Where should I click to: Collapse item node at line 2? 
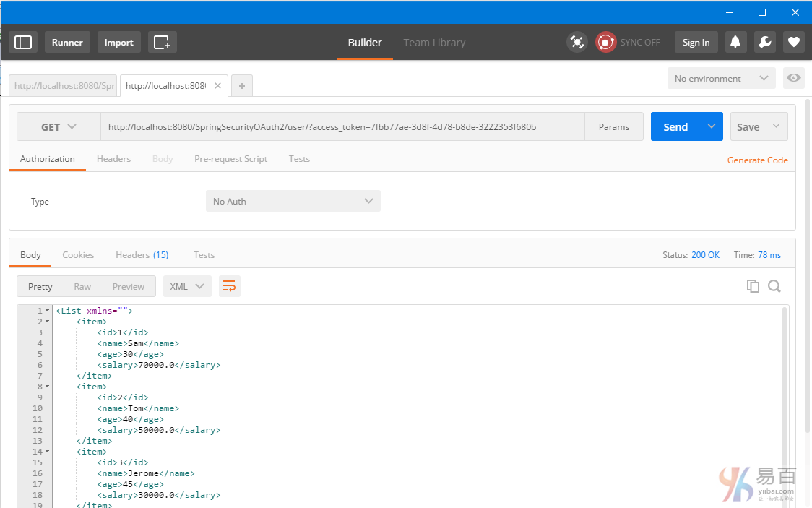pyautogui.click(x=47, y=322)
